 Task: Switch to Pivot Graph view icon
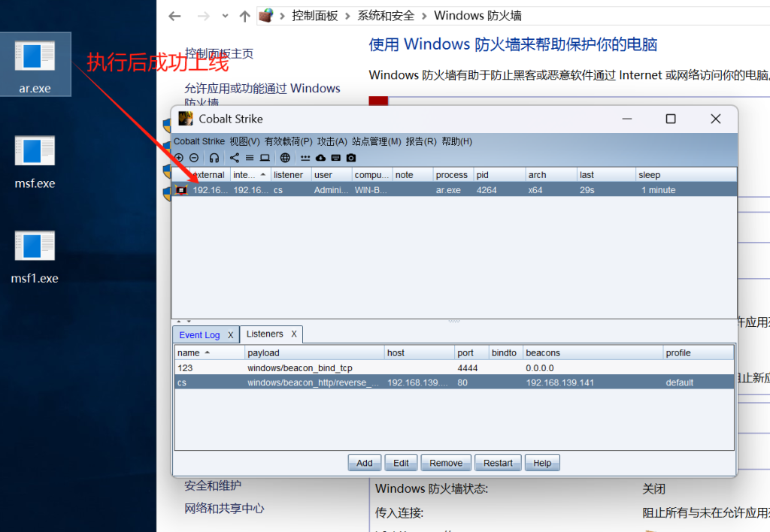point(235,158)
